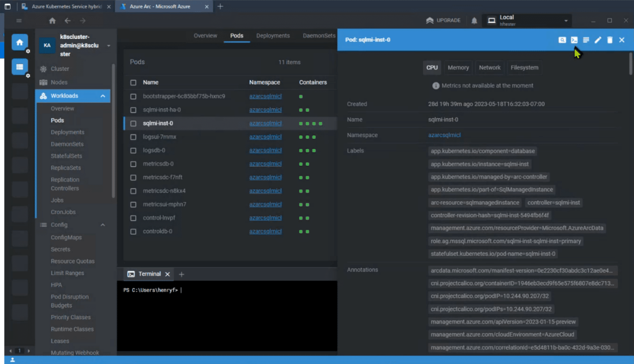Navigate forward with the right arrow
Image resolution: width=634 pixels, height=364 pixels.
[x=83, y=21]
